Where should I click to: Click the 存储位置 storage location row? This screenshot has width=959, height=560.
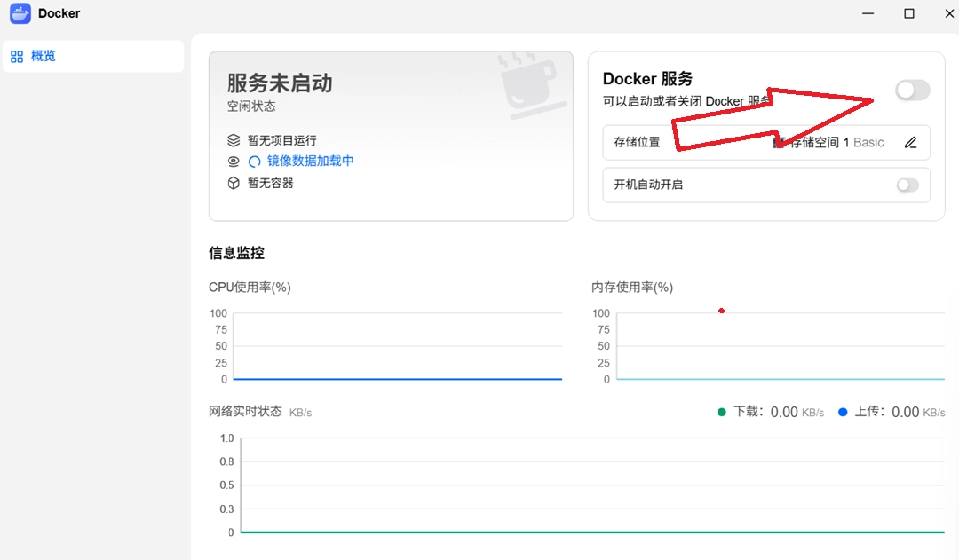pos(766,143)
